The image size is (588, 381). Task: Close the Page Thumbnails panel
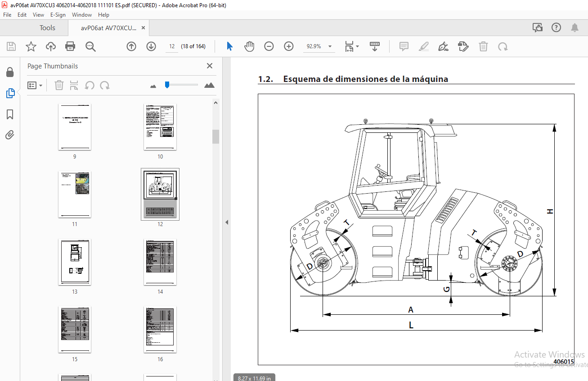[210, 66]
